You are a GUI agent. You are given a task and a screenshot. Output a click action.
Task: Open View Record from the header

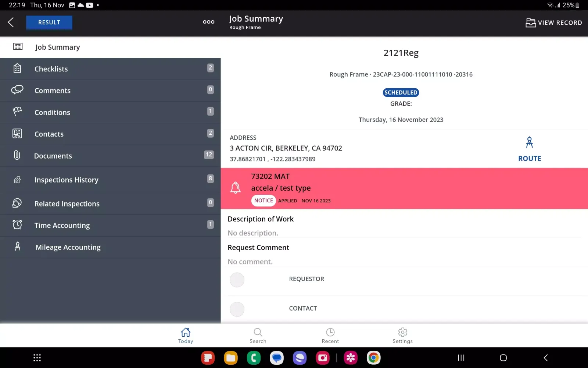[x=553, y=22]
